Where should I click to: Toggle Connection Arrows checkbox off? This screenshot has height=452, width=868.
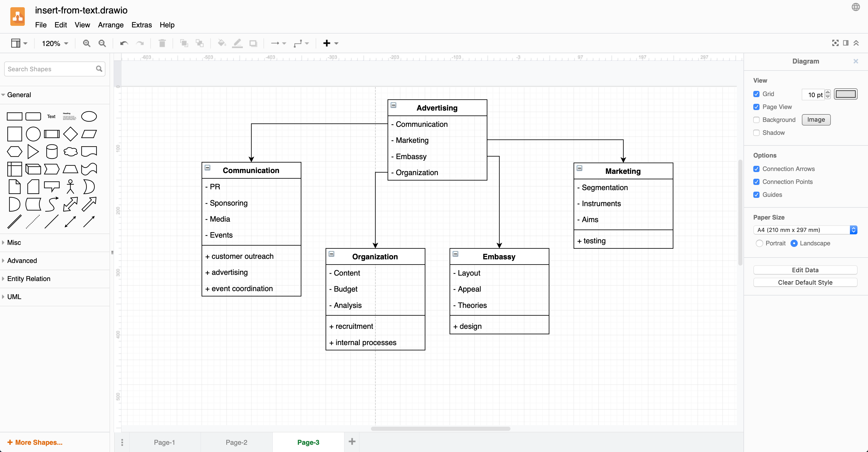coord(757,169)
